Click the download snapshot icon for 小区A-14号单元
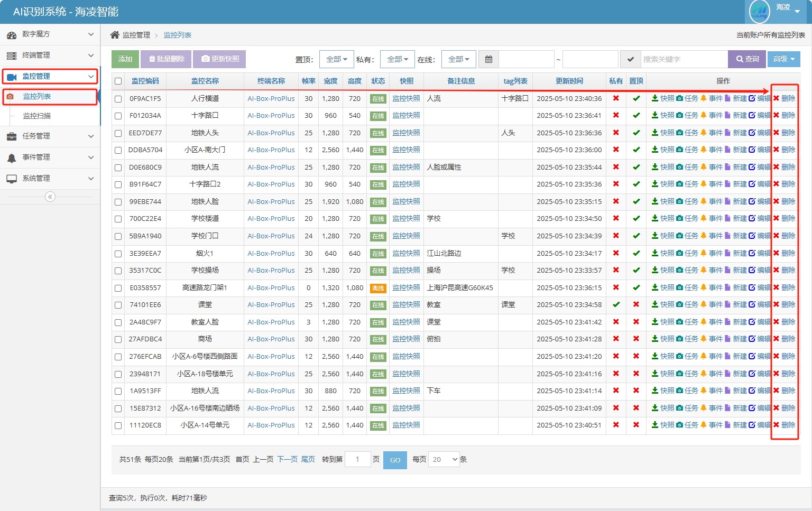 (655, 425)
